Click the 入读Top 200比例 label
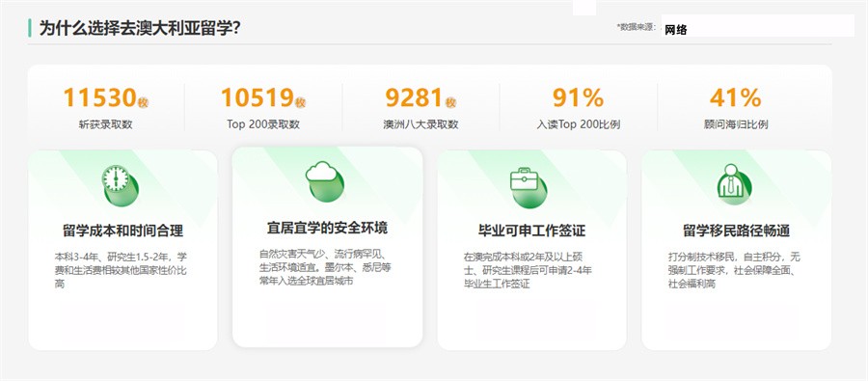868x381 pixels. pyautogui.click(x=578, y=124)
